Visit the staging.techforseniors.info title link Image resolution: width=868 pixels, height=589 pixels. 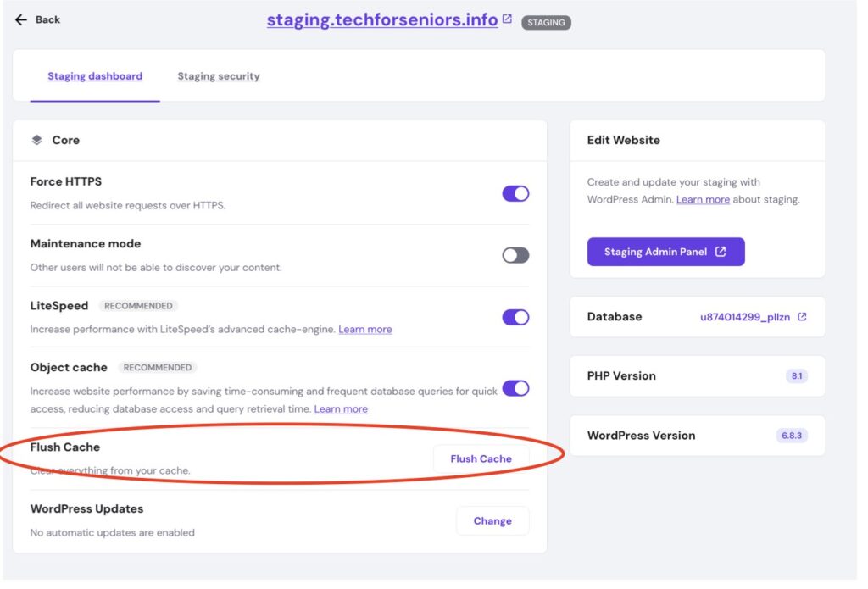pyautogui.click(x=382, y=19)
